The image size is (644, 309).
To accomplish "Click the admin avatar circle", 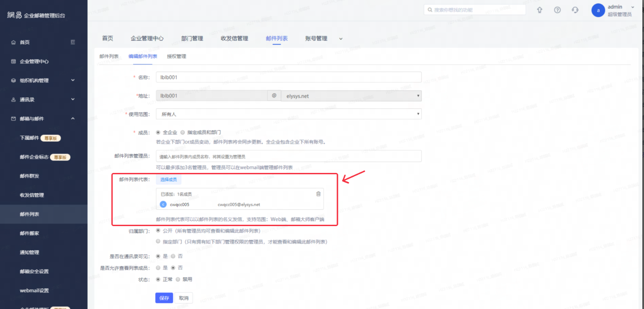I will [x=598, y=10].
